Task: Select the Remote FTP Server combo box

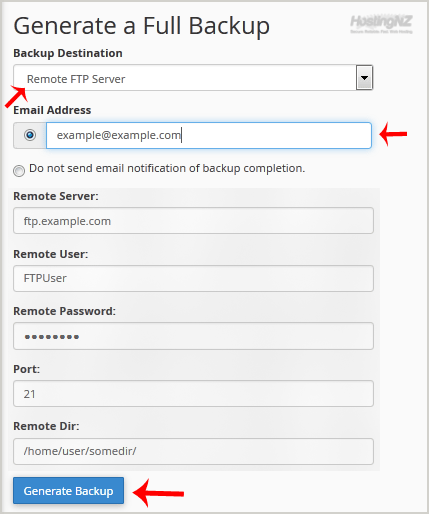Action: pos(193,78)
